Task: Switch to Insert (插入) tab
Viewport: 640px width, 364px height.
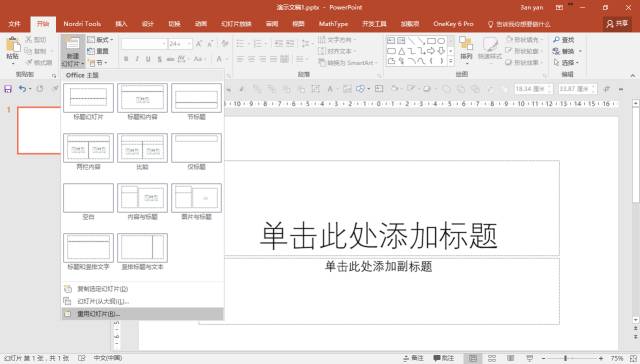Action: [121, 24]
